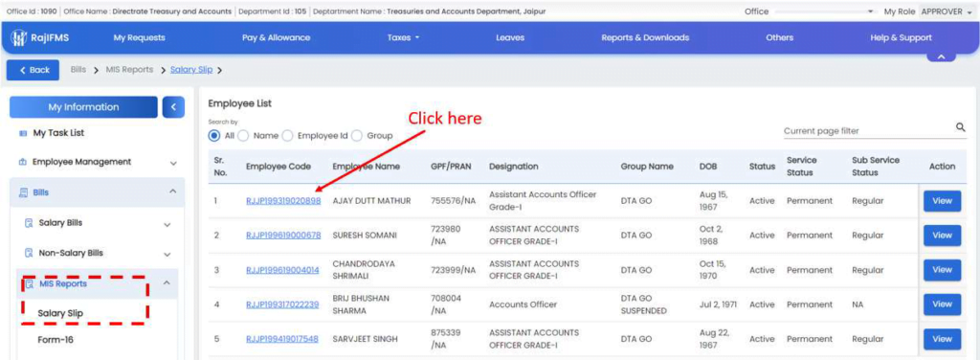Screen dimensions: 980x360
Task: Open the Leaves menu
Action: point(510,37)
